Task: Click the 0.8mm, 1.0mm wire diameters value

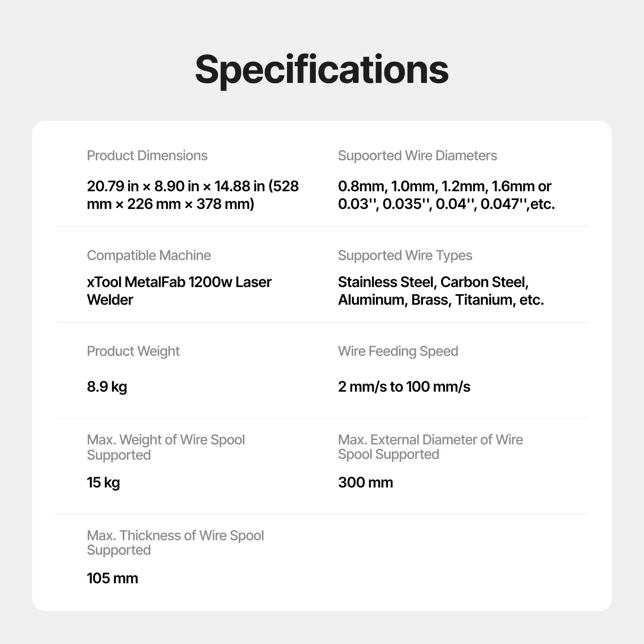Action: 446,195
